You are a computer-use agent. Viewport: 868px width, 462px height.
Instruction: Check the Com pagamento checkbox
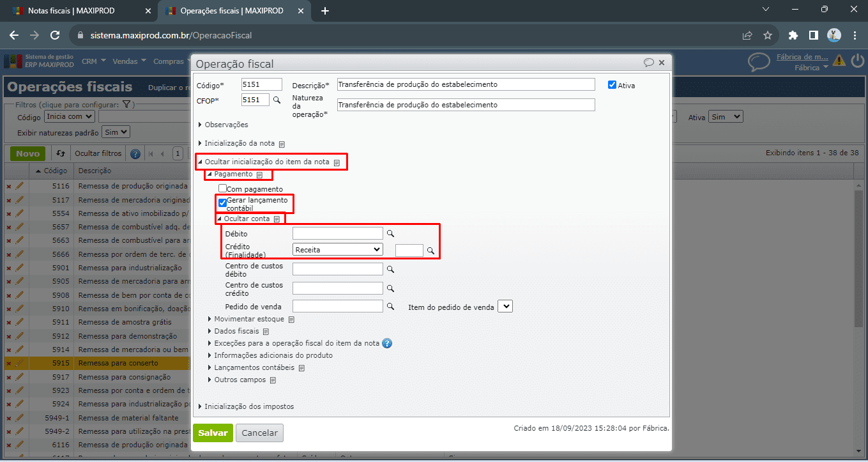tap(222, 189)
